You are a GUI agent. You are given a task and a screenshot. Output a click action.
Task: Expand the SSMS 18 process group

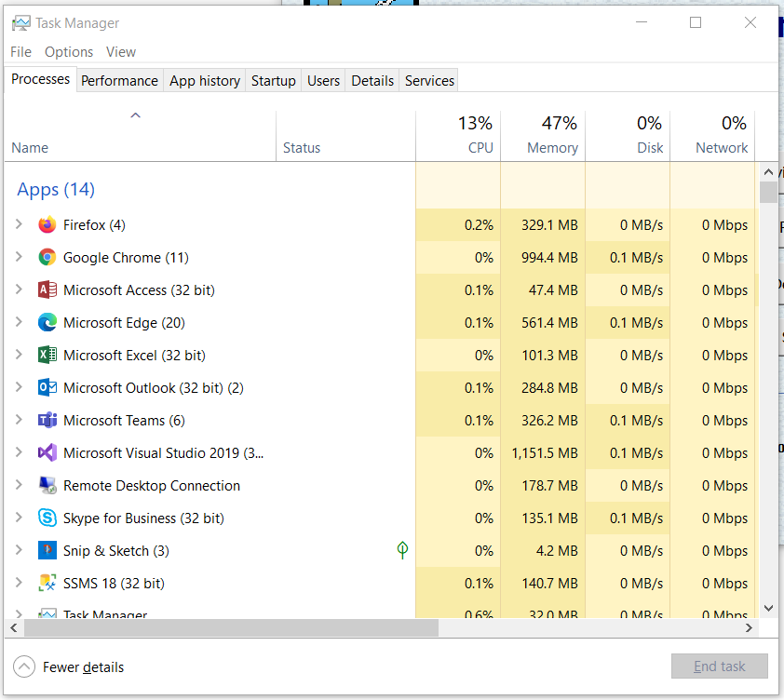tap(19, 584)
